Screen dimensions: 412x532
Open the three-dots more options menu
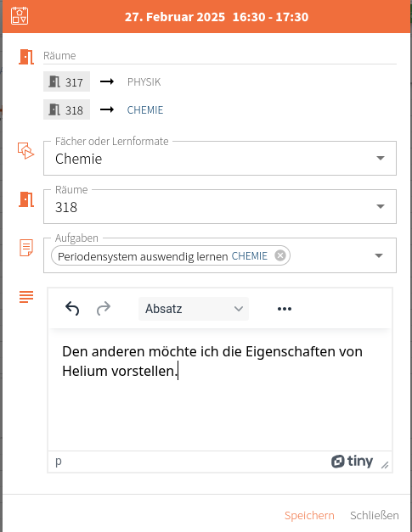(285, 309)
